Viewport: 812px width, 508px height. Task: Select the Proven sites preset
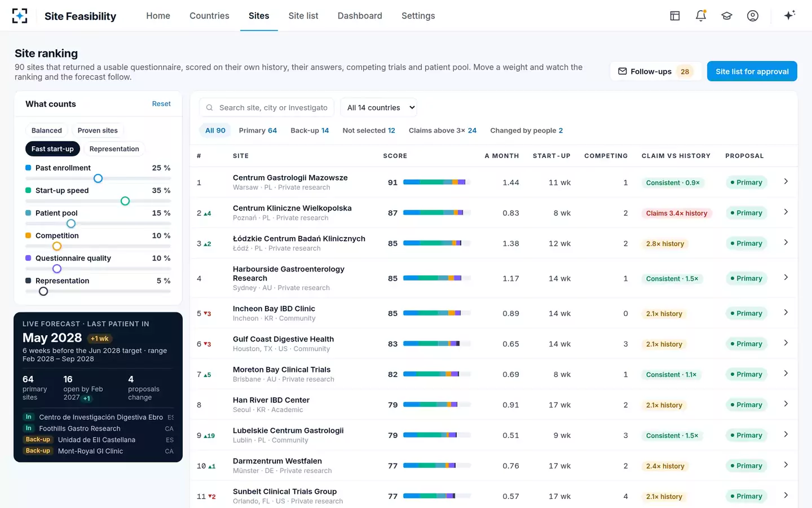(x=98, y=130)
